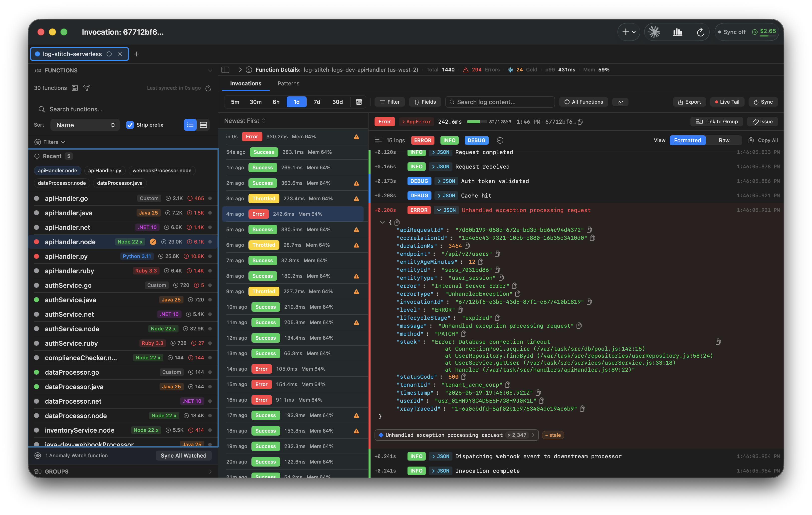Toggle the sidebar panel icon

[225, 70]
